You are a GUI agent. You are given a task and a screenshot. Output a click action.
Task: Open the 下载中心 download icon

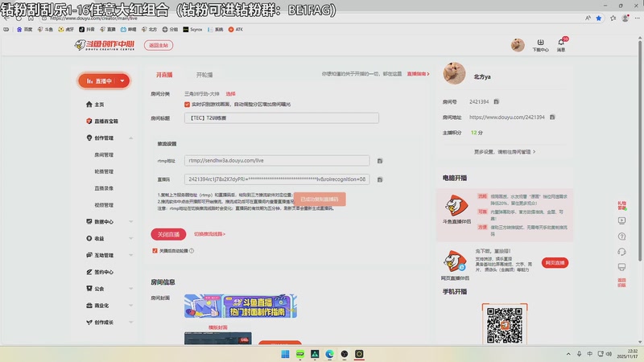pos(540,45)
